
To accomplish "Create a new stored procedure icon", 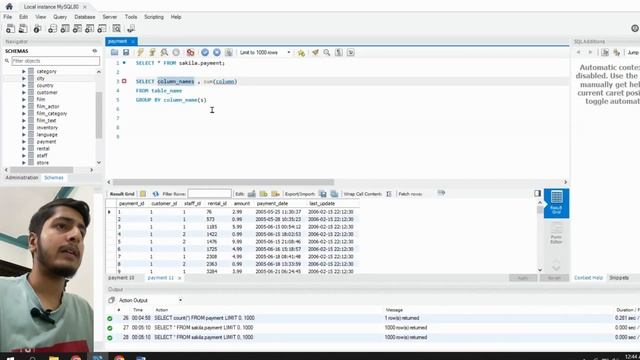I will pos(89,29).
